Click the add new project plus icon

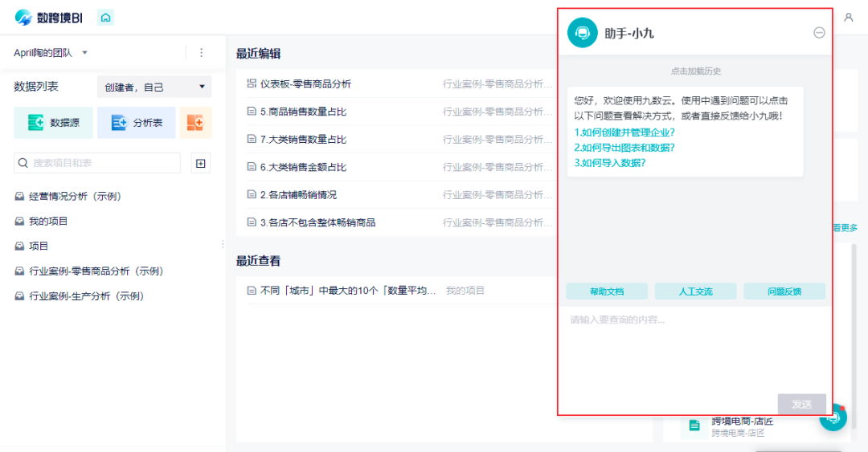click(200, 163)
